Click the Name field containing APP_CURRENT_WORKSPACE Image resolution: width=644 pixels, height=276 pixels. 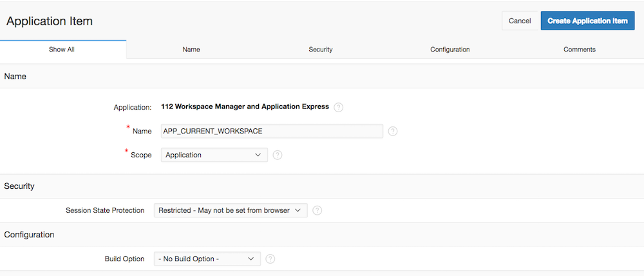tap(272, 131)
